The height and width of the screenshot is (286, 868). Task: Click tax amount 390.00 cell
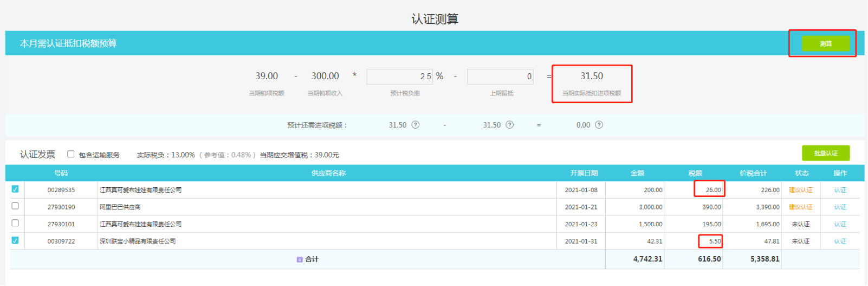click(694, 207)
